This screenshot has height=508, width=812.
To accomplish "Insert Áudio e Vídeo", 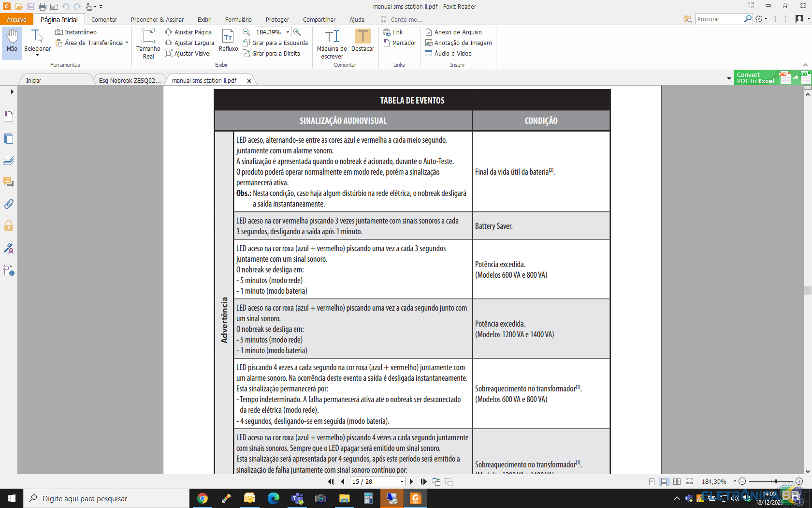I will pos(448,53).
